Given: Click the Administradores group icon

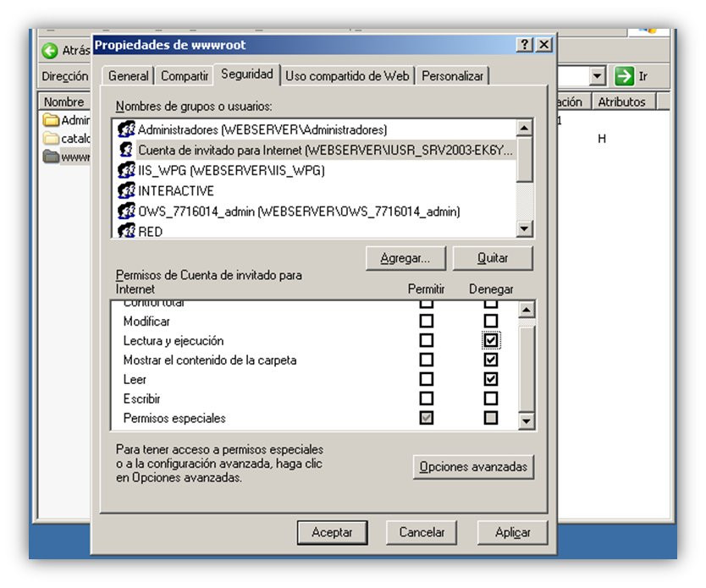Looking at the screenshot, I should tap(126, 129).
